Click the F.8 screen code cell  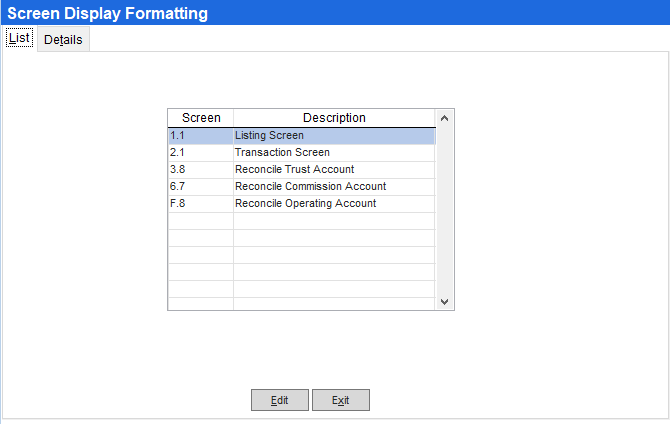click(x=200, y=203)
